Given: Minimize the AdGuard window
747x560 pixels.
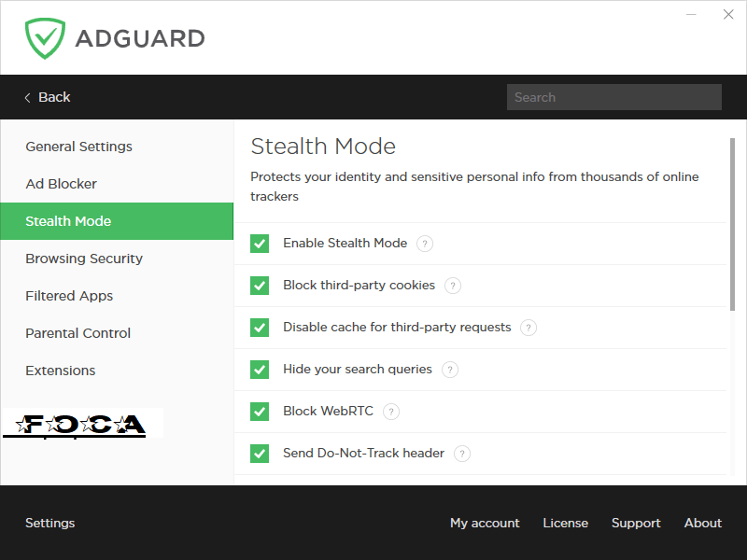Looking at the screenshot, I should click(x=691, y=14).
